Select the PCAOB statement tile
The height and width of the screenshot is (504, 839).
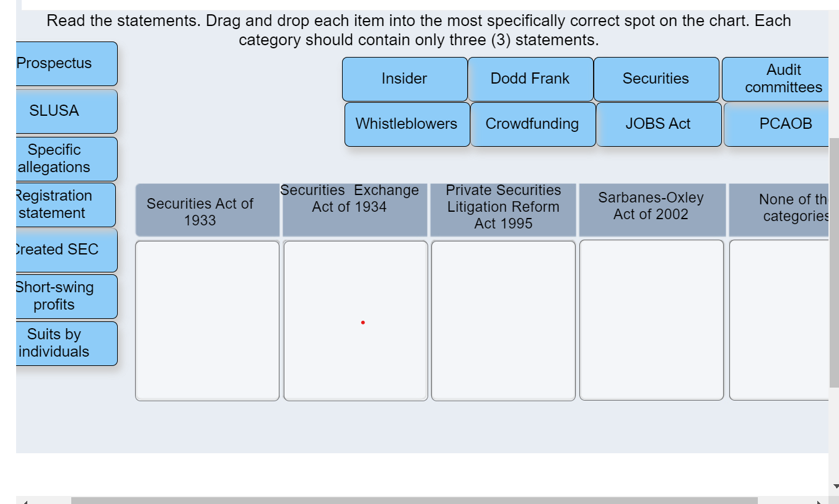pos(785,124)
